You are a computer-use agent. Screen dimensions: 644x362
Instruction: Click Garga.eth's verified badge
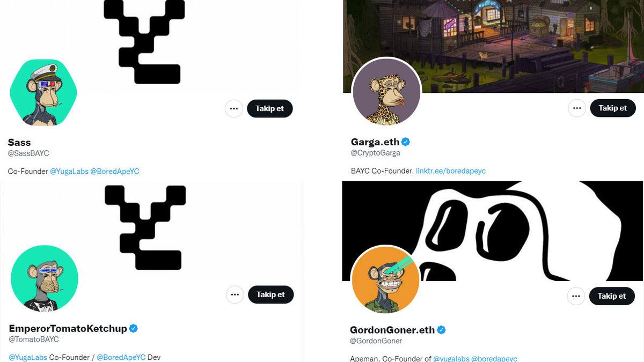406,142
